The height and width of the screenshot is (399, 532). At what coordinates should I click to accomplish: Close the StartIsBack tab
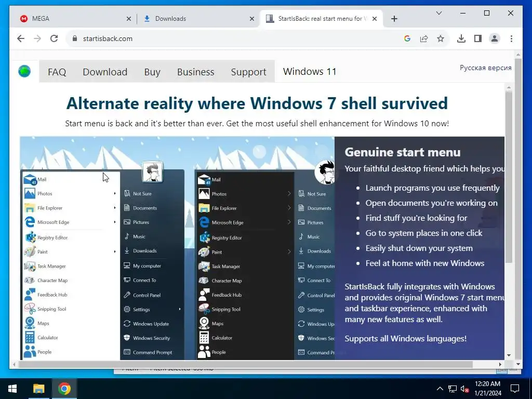[375, 19]
